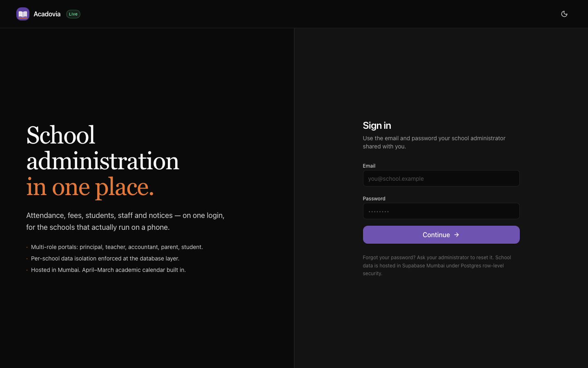Click the purple Continue button
This screenshot has width=588, height=368.
pyautogui.click(x=441, y=235)
